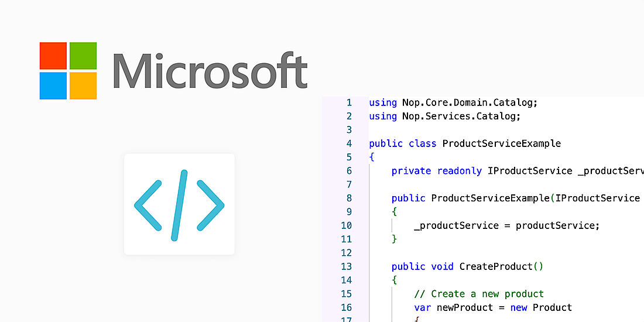Viewport: 644px width, 322px height.
Task: Click '_productService = productService;' line
Action: (507, 225)
